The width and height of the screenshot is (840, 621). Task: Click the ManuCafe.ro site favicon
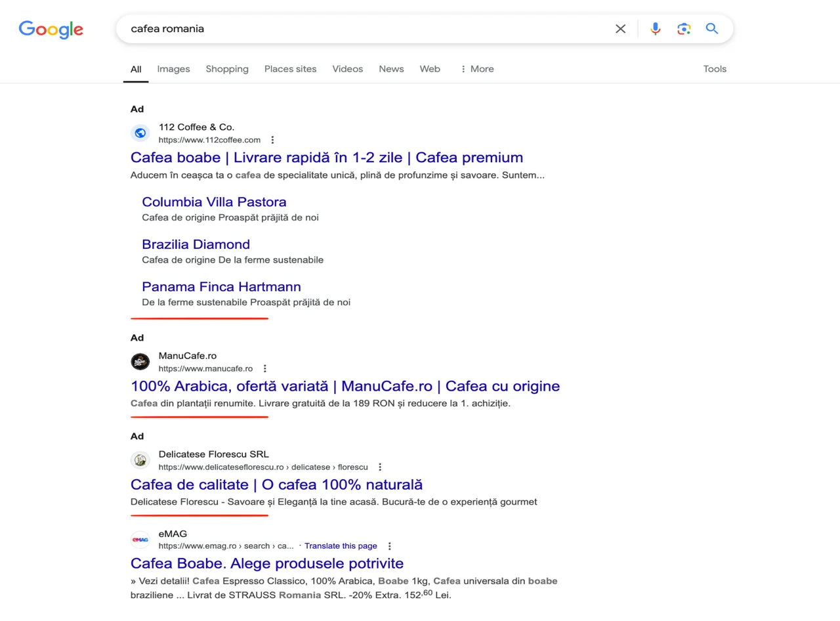point(140,362)
